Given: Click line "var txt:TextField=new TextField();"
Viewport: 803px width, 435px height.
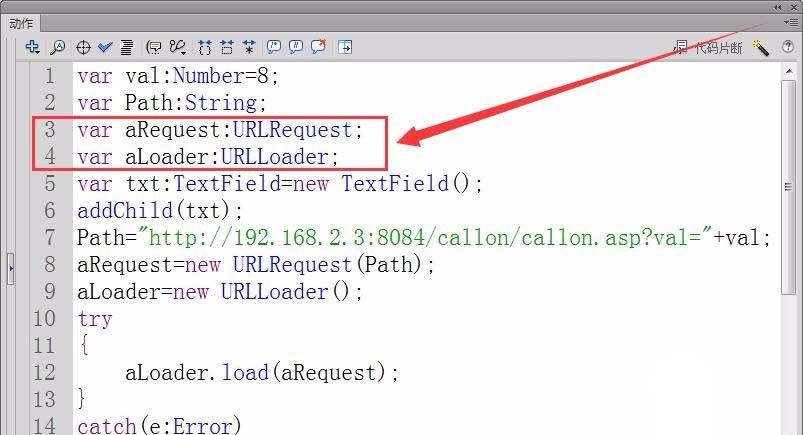Looking at the screenshot, I should coord(280,183).
